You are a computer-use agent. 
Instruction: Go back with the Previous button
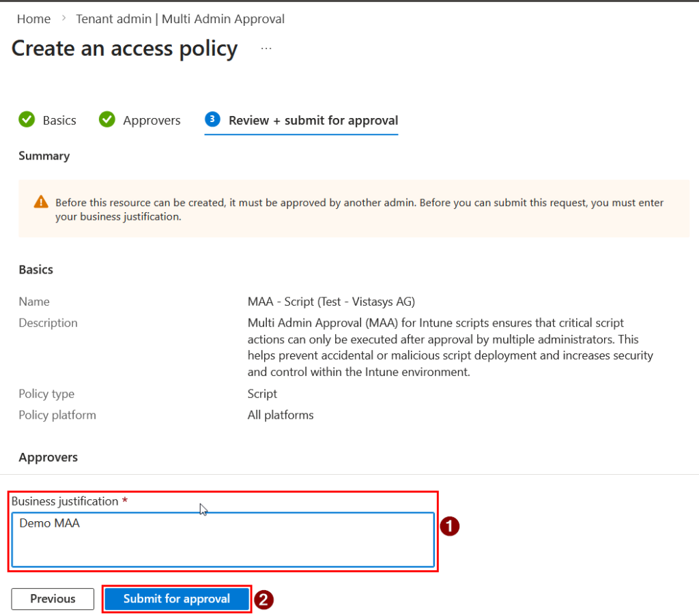(x=53, y=599)
